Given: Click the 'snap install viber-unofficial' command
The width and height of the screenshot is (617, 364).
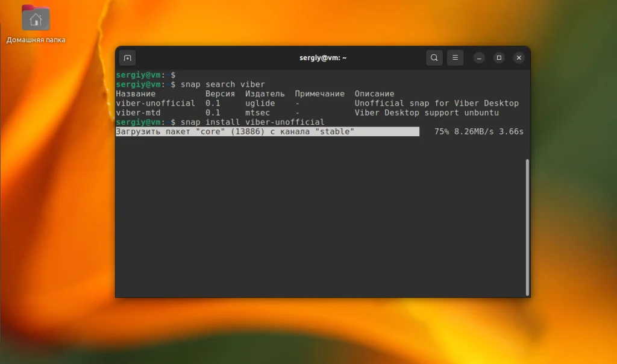Looking at the screenshot, I should click(252, 122).
